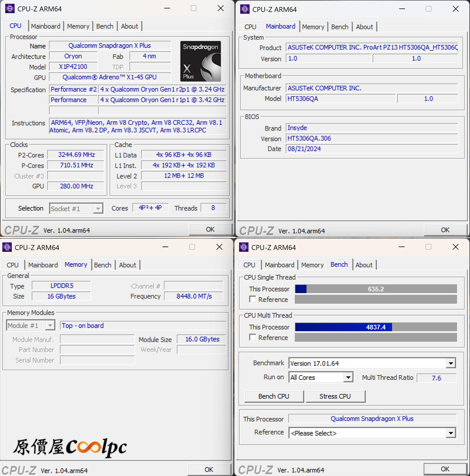This screenshot has width=470, height=476.
Task: Select Memory tab in the Mainboard window
Action: tap(313, 27)
